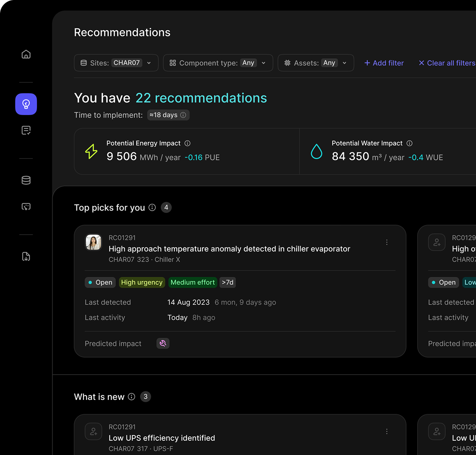Image resolution: width=476 pixels, height=455 pixels.
Task: Expand the Component type filter dropdown
Action: (218, 63)
